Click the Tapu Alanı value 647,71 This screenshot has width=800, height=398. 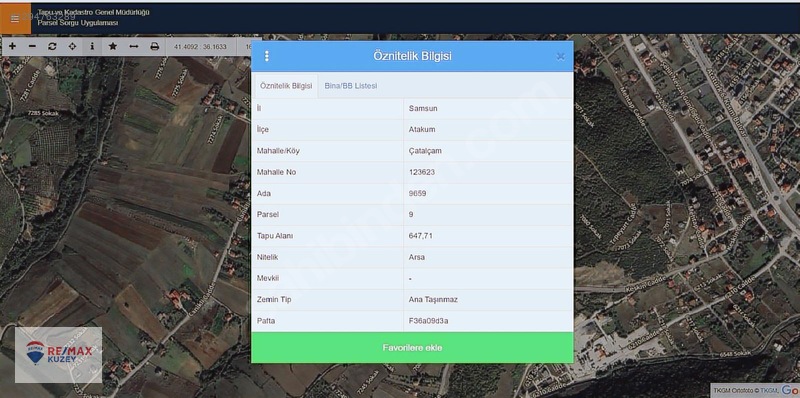(x=421, y=236)
